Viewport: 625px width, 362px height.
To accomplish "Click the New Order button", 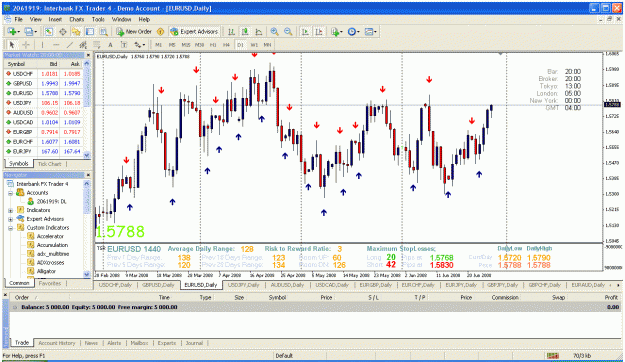I will [x=134, y=31].
